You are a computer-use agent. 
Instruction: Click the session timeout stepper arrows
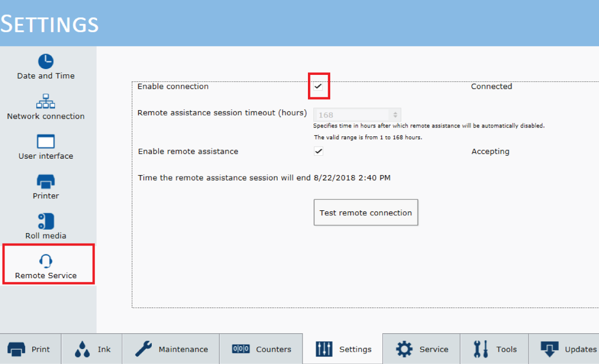click(x=395, y=115)
